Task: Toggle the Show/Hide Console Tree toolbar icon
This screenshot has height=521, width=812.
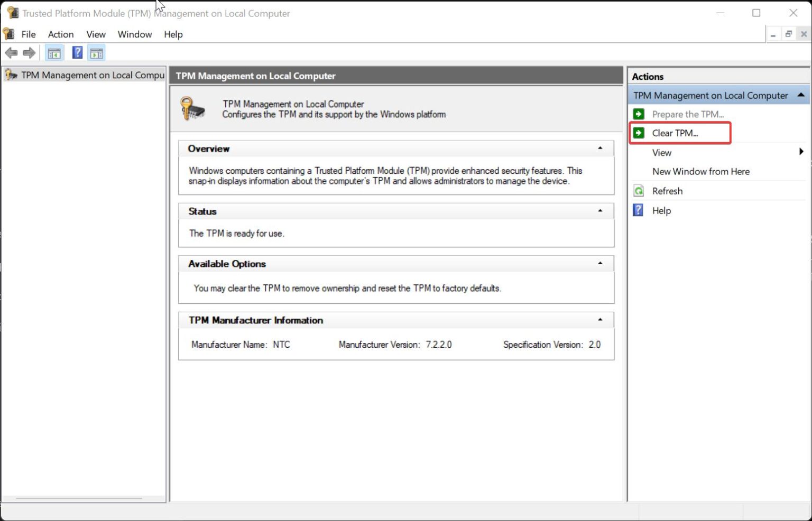Action: pyautogui.click(x=53, y=52)
